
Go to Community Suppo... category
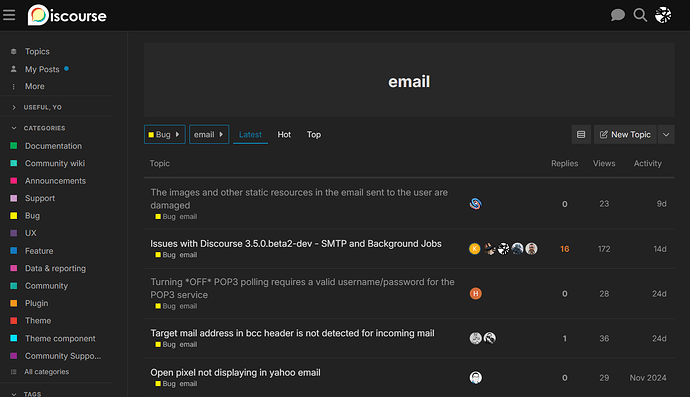pos(62,356)
